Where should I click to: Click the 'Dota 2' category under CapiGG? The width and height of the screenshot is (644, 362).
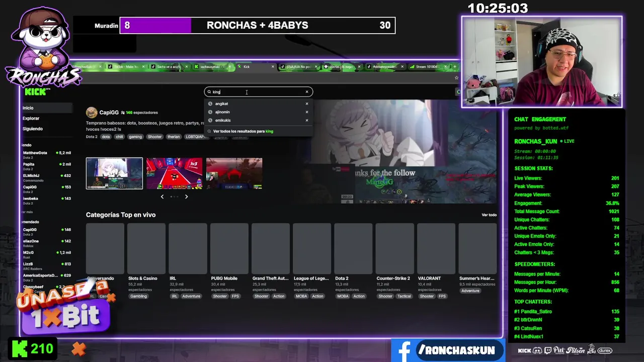tap(92, 137)
